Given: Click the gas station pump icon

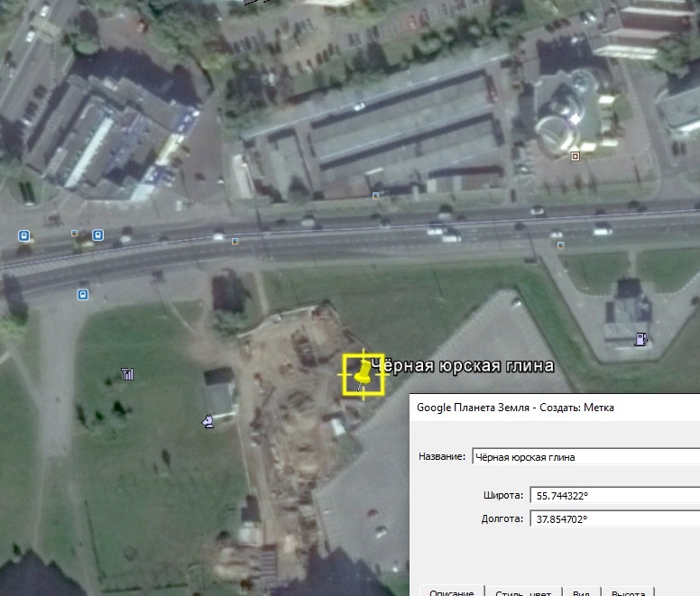Looking at the screenshot, I should [640, 339].
